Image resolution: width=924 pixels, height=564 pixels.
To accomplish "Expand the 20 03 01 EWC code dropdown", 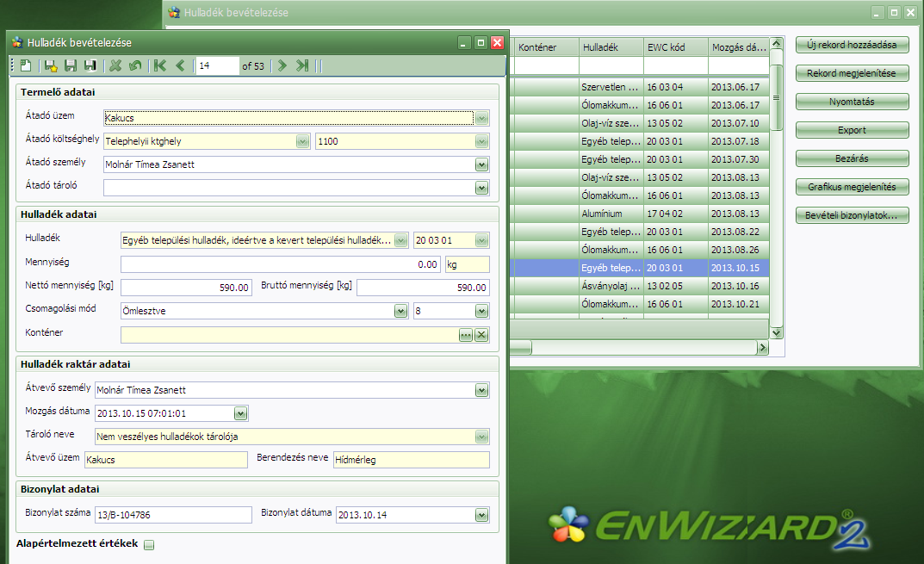I will (x=481, y=240).
